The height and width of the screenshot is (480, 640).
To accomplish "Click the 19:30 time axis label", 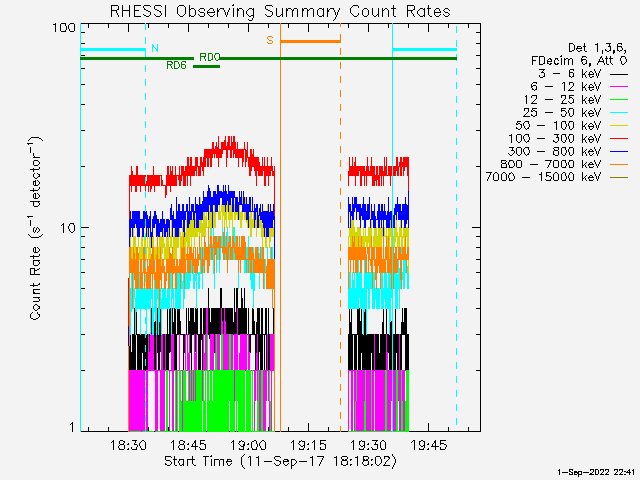I will tap(369, 445).
